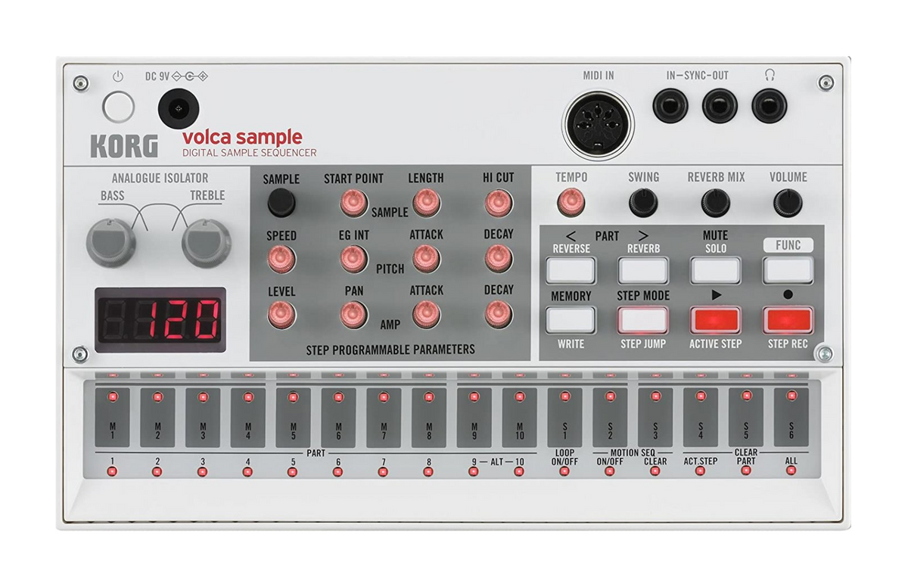Click the headphone output jack
Screen dimensions: 908x588
pos(769,105)
